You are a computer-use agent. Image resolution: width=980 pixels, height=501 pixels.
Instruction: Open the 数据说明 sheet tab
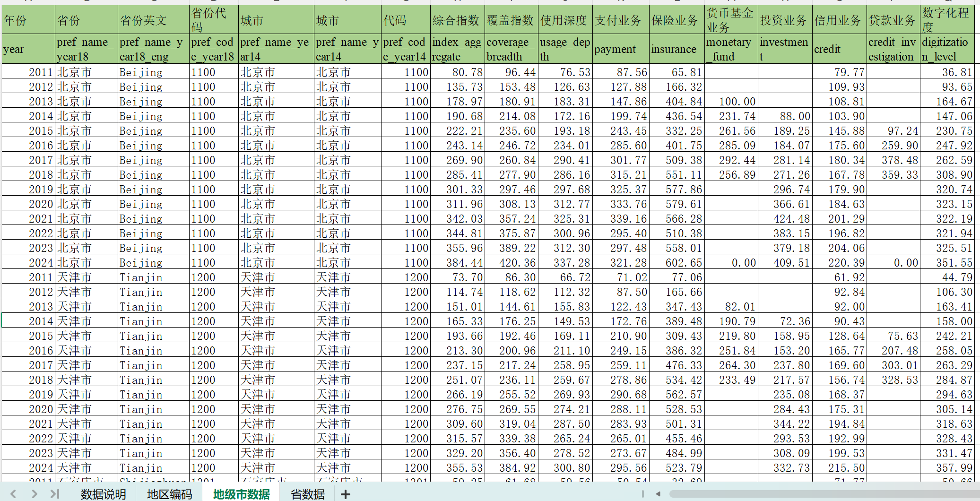103,494
